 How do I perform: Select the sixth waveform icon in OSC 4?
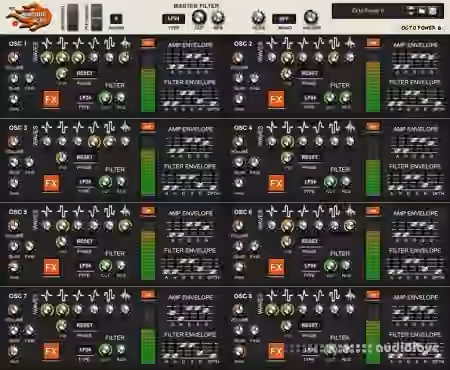pyautogui.click(x=350, y=127)
